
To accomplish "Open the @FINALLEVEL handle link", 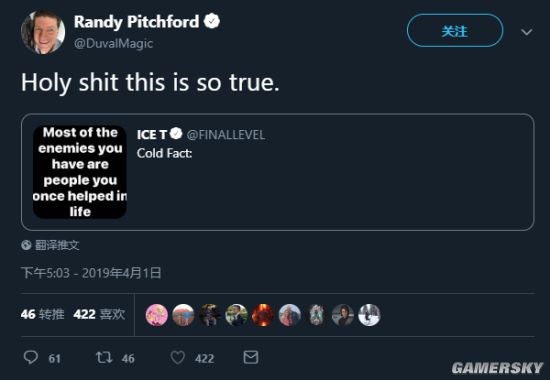I will tap(226, 135).
